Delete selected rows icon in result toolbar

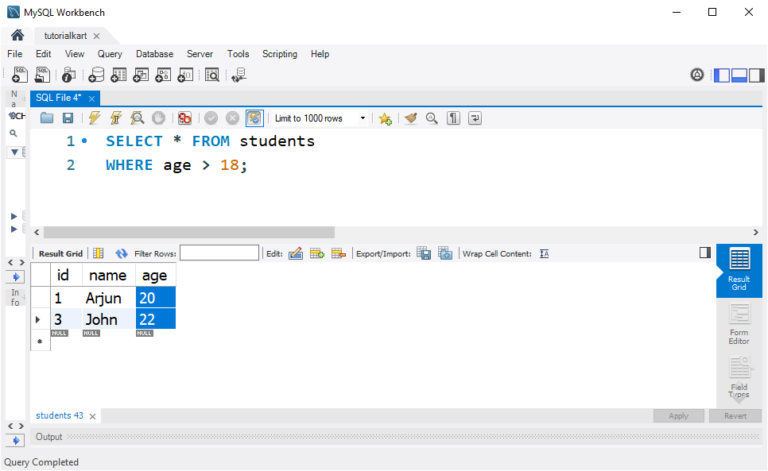[x=338, y=254]
